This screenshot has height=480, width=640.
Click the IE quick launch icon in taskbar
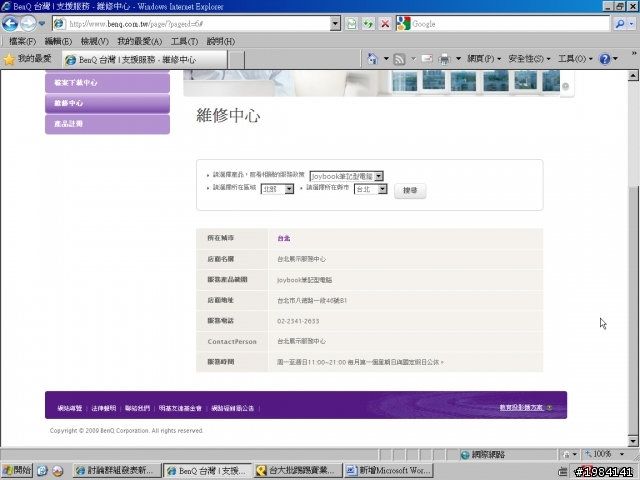42,471
